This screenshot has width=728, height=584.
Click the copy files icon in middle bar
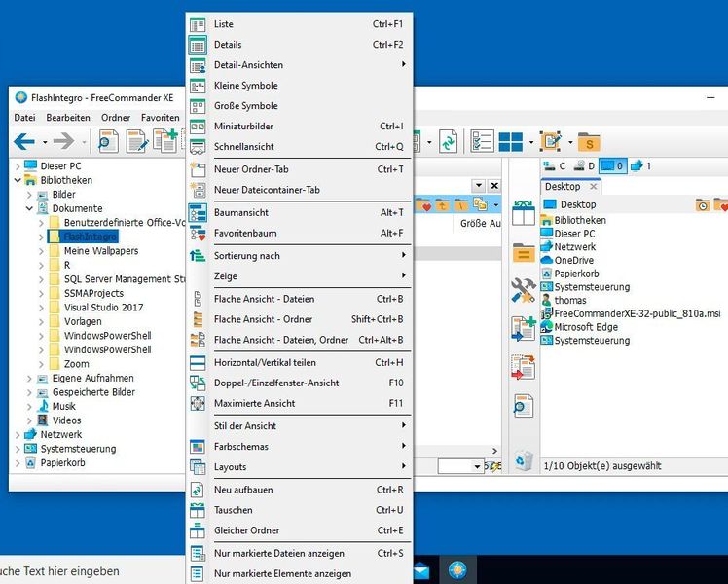pyautogui.click(x=524, y=328)
